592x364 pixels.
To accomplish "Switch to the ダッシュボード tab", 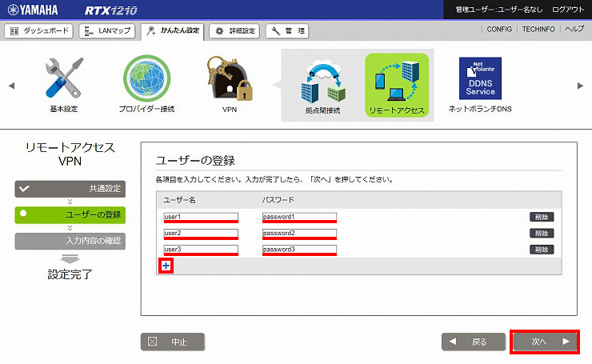I will tap(39, 31).
